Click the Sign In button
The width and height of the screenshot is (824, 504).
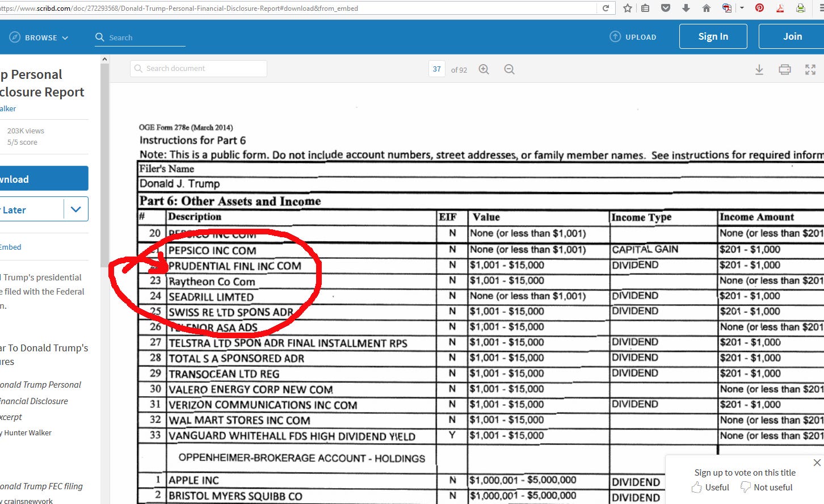click(x=713, y=36)
